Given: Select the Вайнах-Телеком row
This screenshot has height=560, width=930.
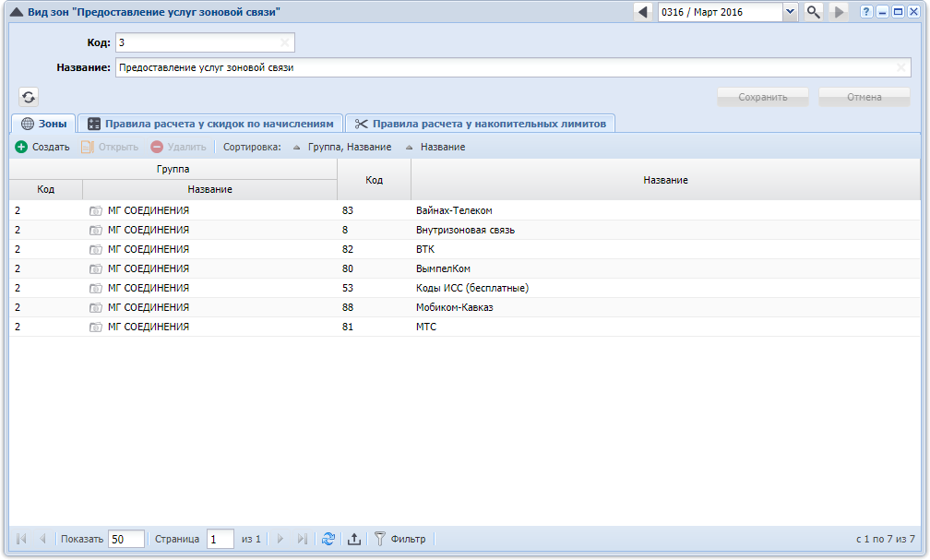Looking at the screenshot, I should pos(465,210).
